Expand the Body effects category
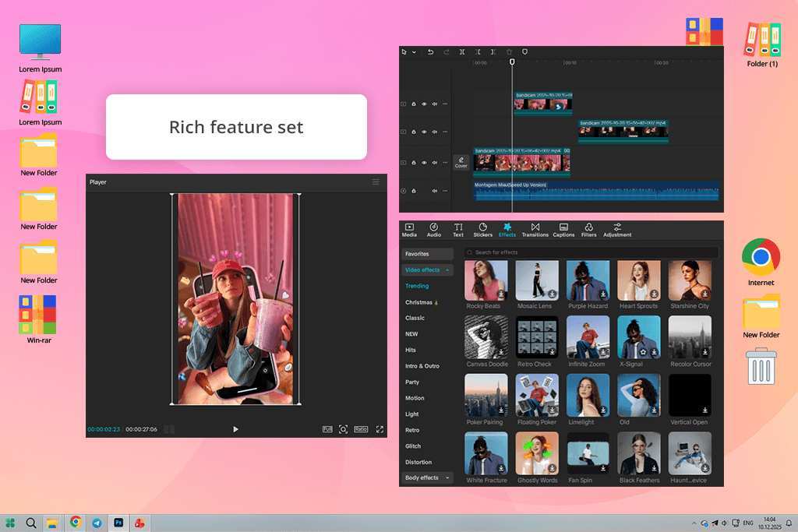 point(447,477)
